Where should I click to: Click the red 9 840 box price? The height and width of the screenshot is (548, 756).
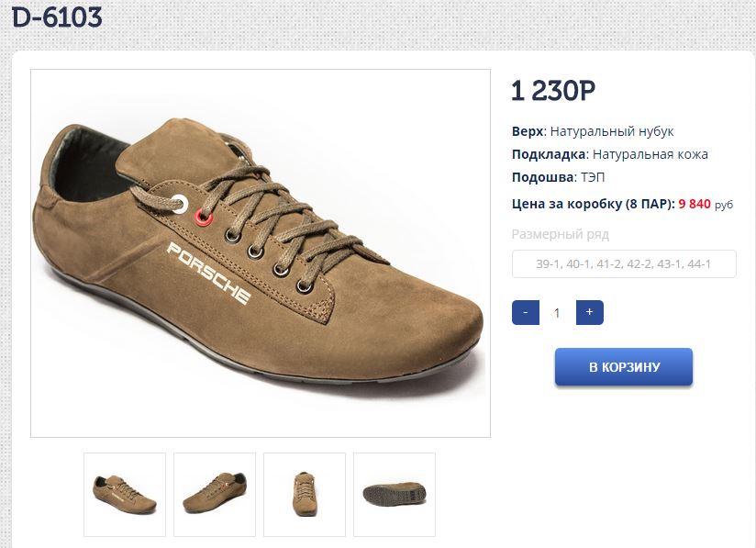(x=694, y=204)
